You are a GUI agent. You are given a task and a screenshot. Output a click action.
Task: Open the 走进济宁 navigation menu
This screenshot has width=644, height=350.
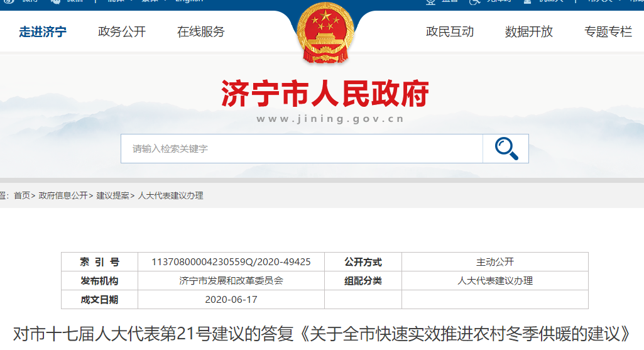coord(43,32)
